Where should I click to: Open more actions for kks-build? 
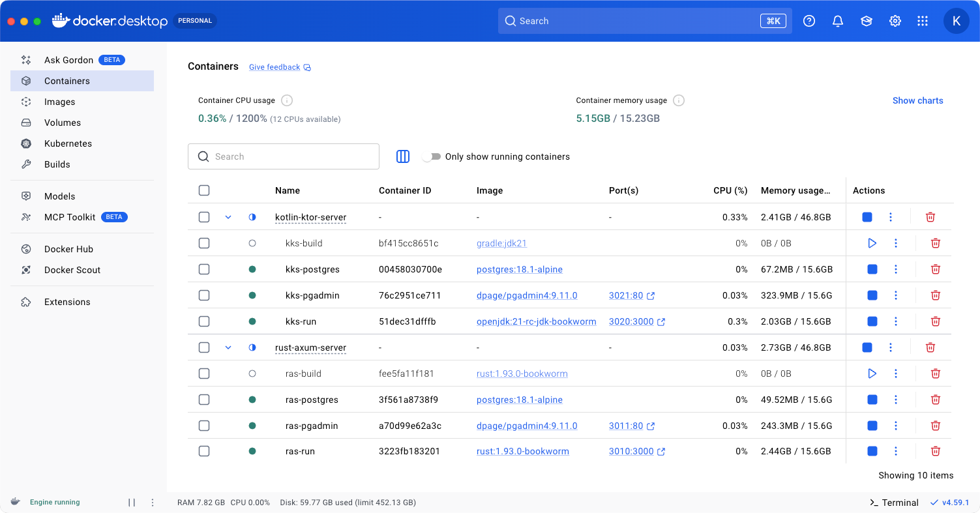[896, 243]
